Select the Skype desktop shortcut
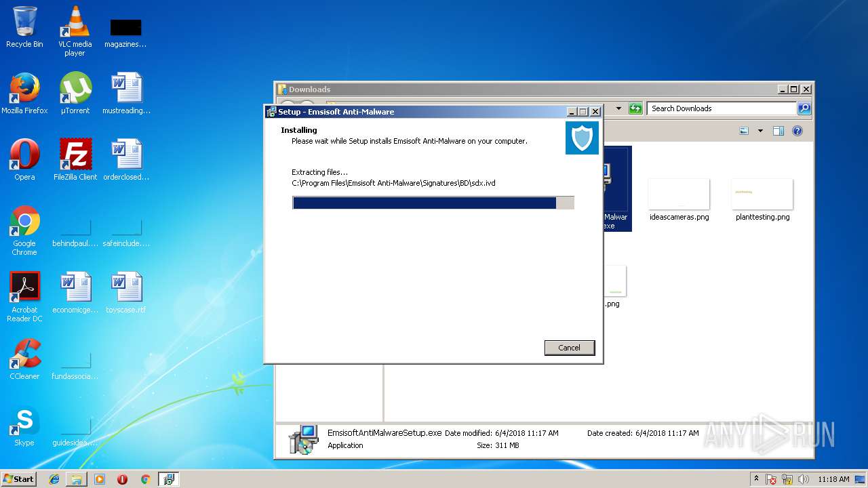 click(24, 426)
